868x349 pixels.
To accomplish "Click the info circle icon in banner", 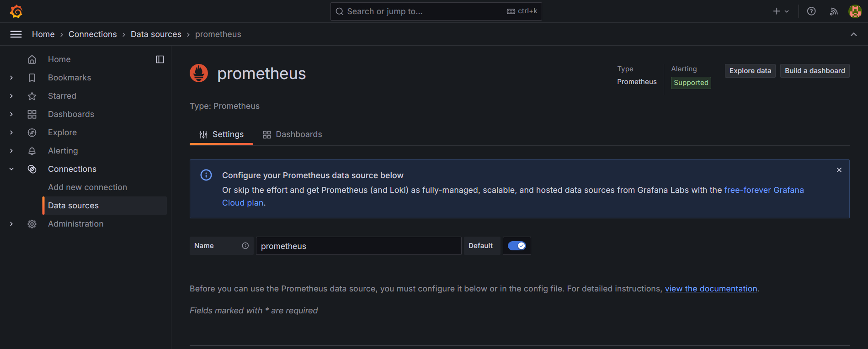I will coord(206,175).
